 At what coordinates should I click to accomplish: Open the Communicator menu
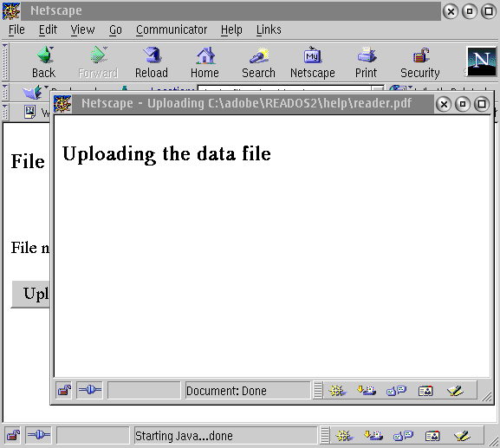pyautogui.click(x=172, y=30)
